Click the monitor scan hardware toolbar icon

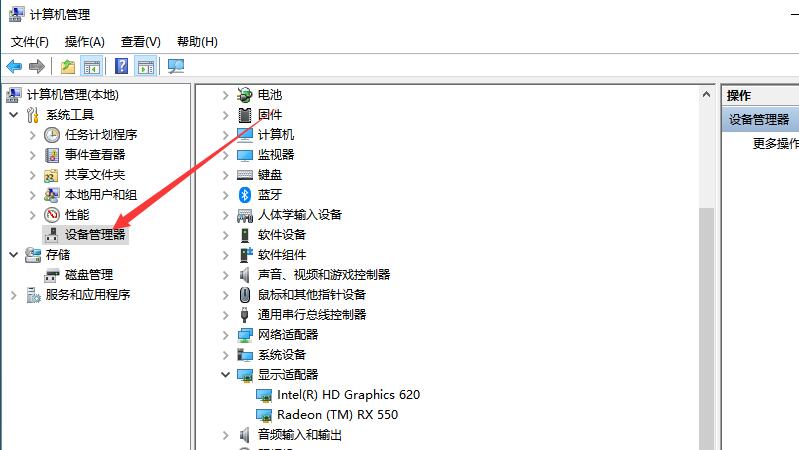point(176,66)
